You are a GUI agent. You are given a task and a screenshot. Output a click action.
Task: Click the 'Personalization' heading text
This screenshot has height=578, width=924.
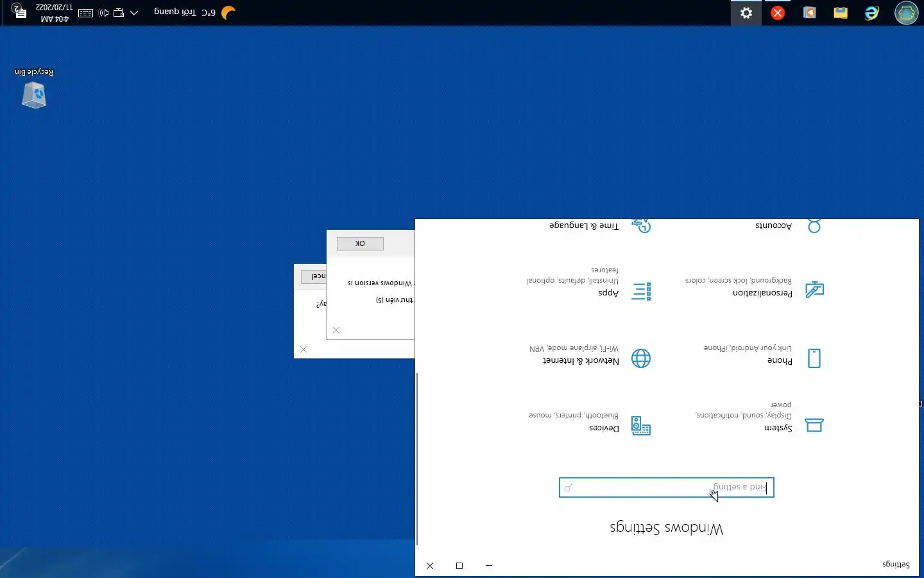pos(763,293)
